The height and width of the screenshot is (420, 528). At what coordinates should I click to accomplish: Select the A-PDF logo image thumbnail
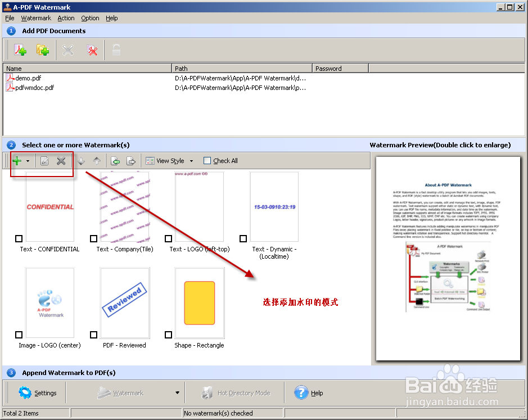(x=50, y=303)
